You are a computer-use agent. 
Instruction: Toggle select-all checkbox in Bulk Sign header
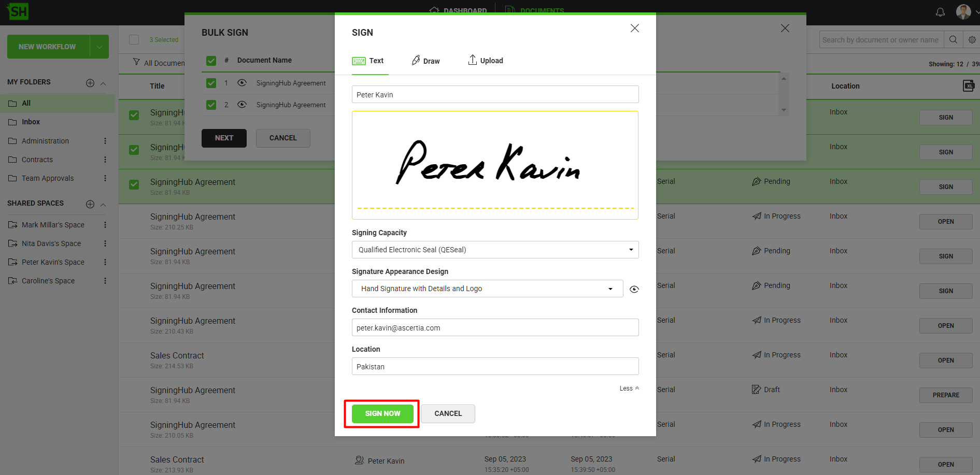pos(211,61)
